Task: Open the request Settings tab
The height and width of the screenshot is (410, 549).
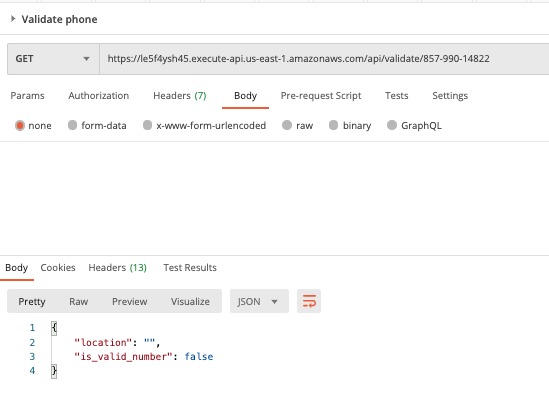Action: click(x=450, y=96)
